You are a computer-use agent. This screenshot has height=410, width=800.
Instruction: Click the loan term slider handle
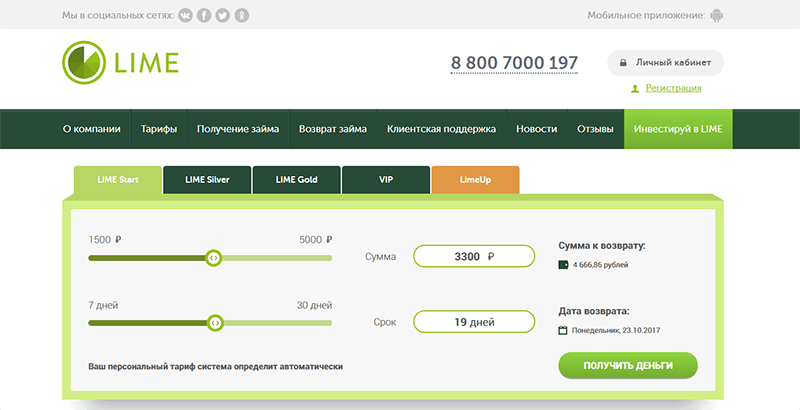[216, 323]
